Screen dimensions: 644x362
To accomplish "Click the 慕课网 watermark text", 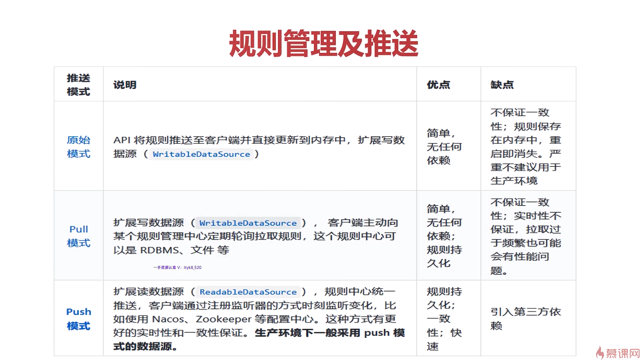I will click(x=623, y=354).
